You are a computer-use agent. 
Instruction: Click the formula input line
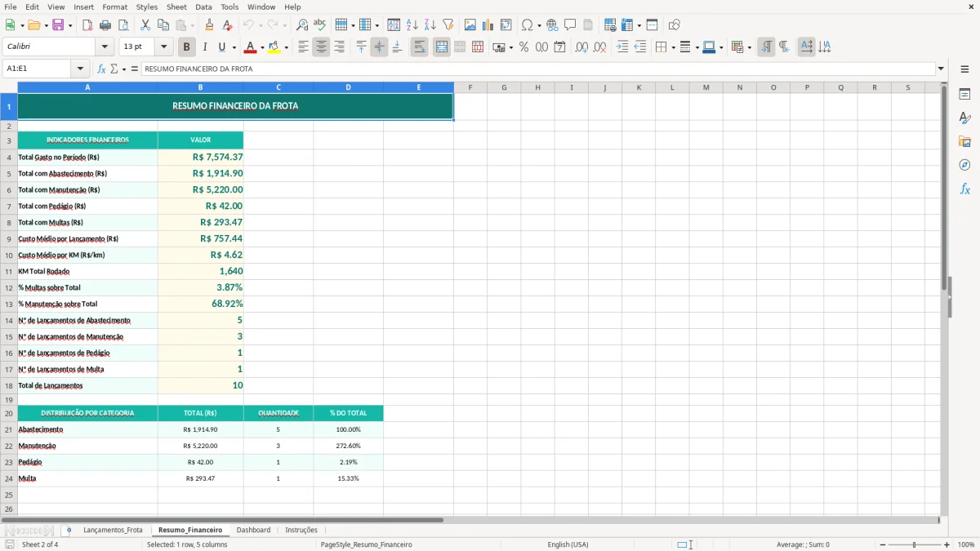point(538,69)
